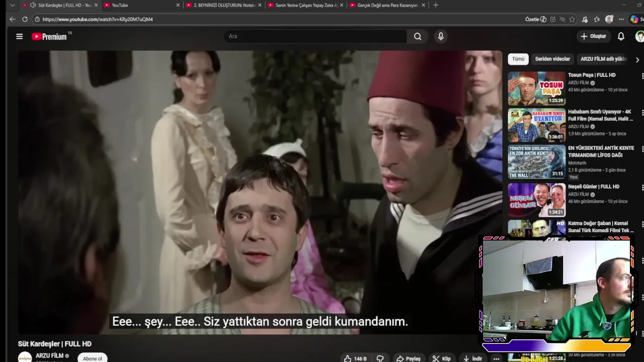644x362 pixels.
Task: Click the Özetle summarize button
Action: [536, 19]
